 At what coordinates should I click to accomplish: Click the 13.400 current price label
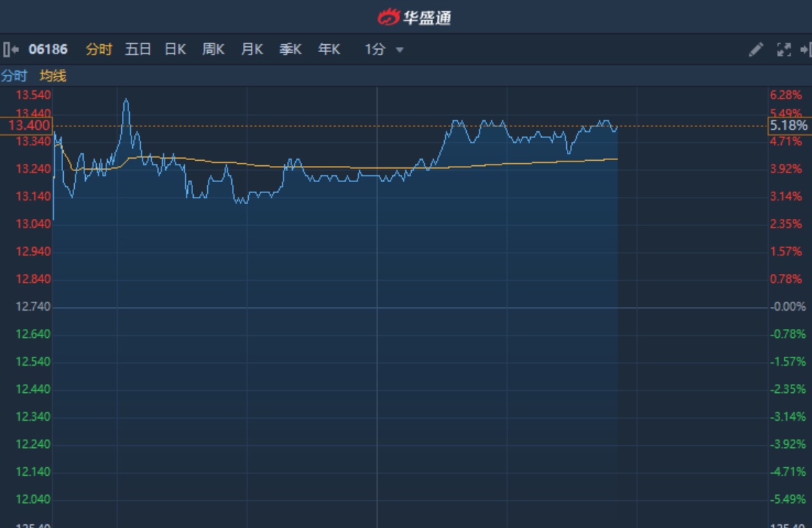[x=28, y=126]
